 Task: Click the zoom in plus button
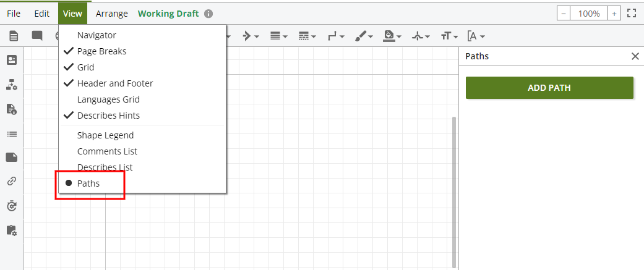(614, 13)
